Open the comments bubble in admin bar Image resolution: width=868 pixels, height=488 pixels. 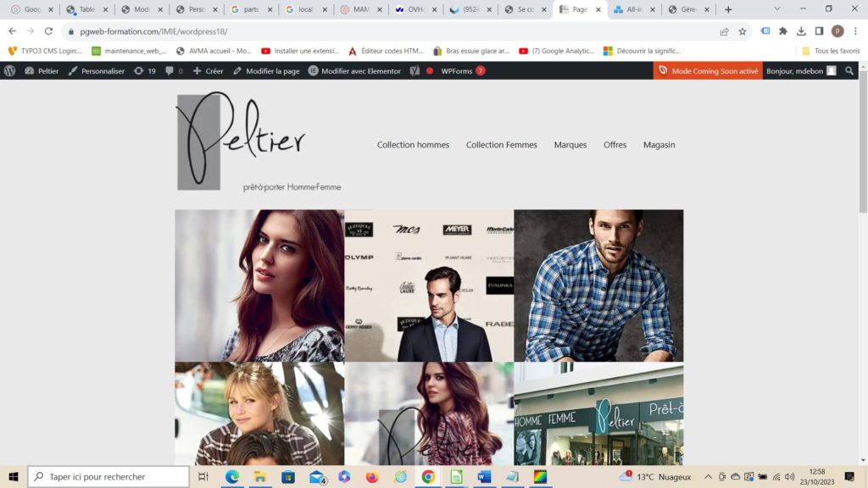click(174, 71)
